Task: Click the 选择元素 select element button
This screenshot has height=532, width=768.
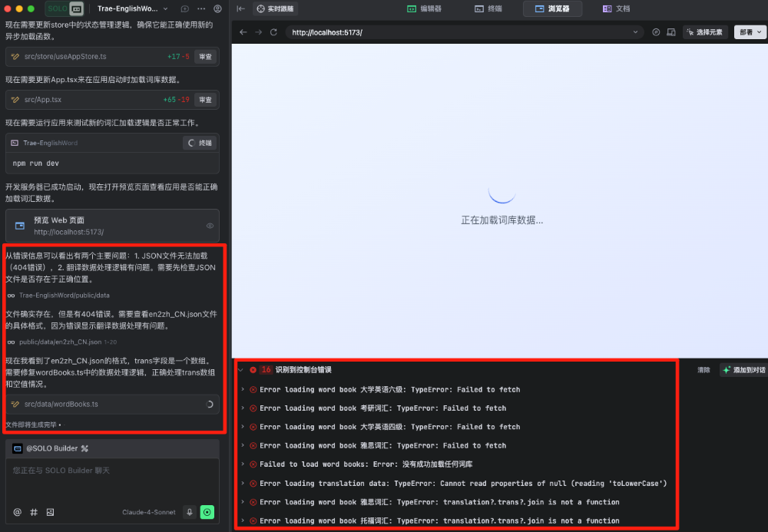Action: click(705, 32)
